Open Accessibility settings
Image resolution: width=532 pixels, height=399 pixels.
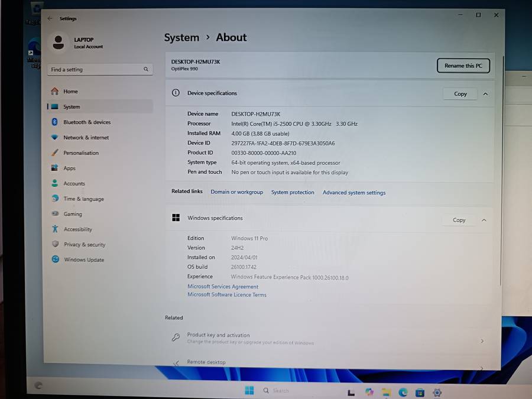click(x=77, y=229)
